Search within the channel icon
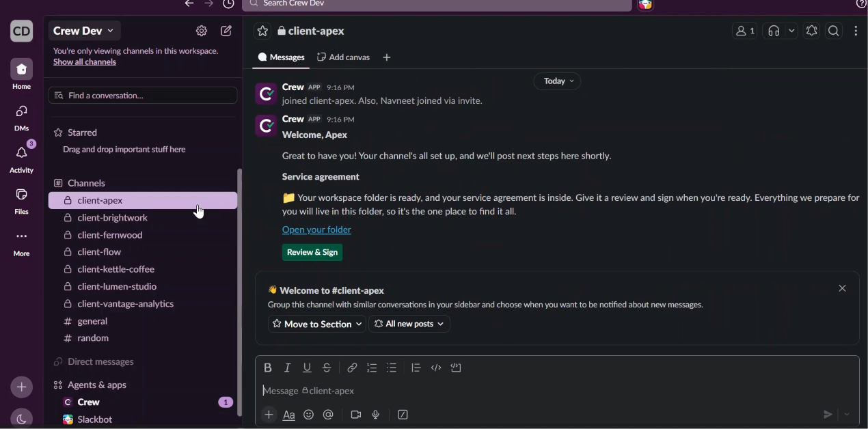The height and width of the screenshot is (429, 868). click(x=834, y=31)
